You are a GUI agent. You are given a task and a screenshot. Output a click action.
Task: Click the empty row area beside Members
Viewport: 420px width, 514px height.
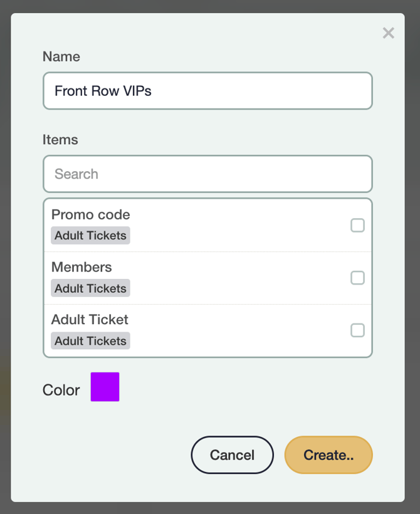pyautogui.click(x=238, y=278)
